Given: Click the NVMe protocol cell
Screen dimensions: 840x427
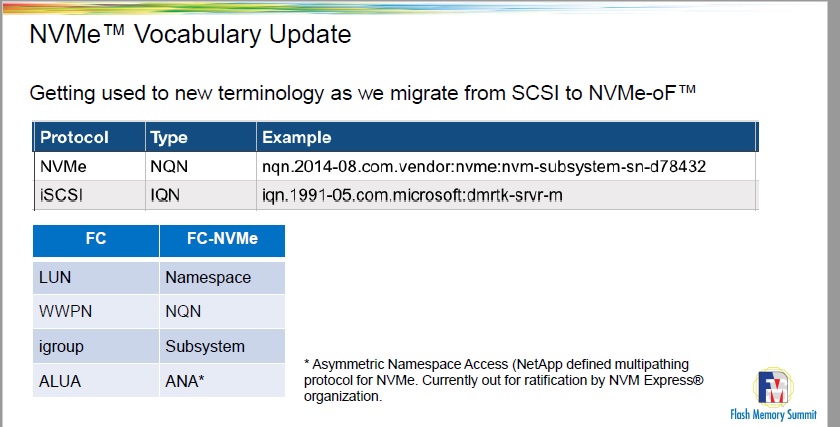Looking at the screenshot, I should click(x=62, y=166).
